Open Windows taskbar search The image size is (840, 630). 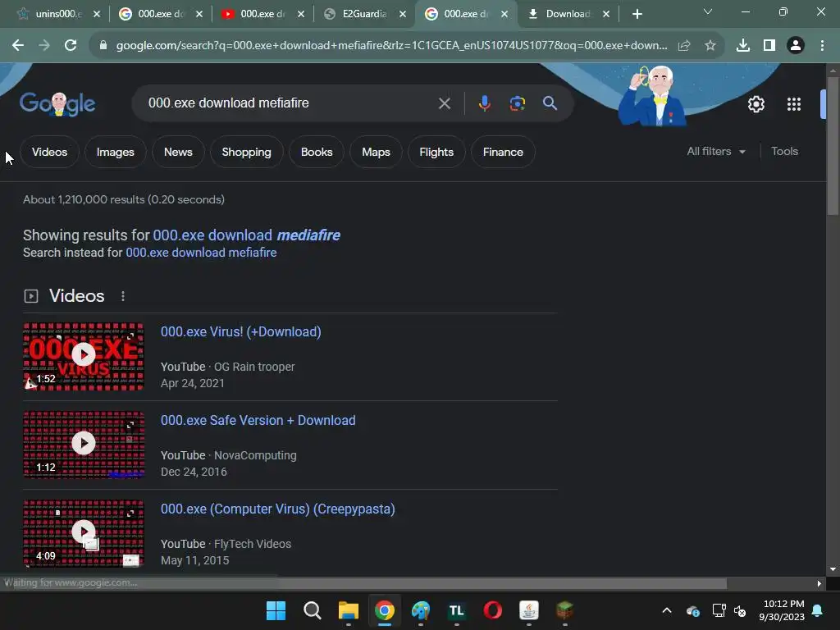point(313,610)
